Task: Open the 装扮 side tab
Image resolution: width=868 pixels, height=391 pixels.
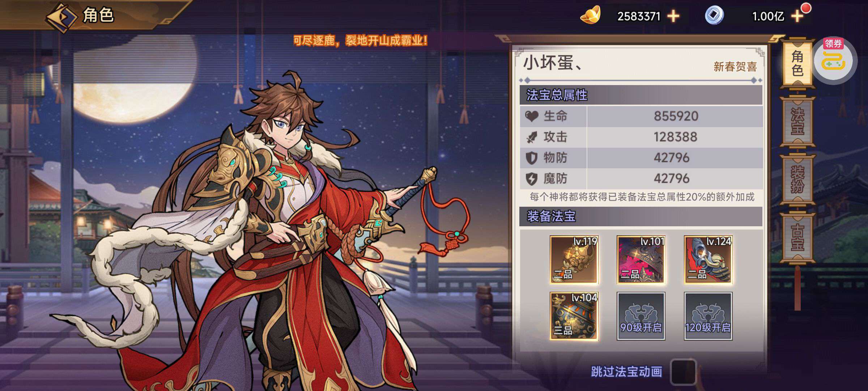Action: point(797,179)
